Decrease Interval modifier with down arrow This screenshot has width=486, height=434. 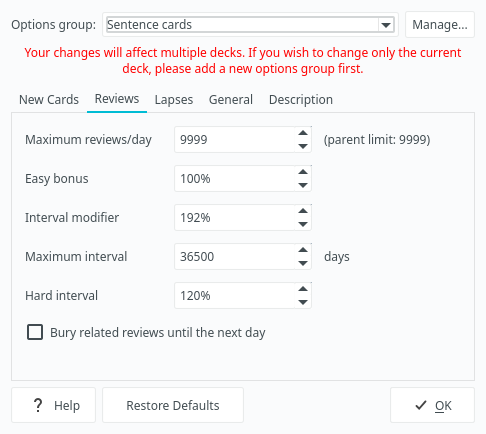click(303, 224)
